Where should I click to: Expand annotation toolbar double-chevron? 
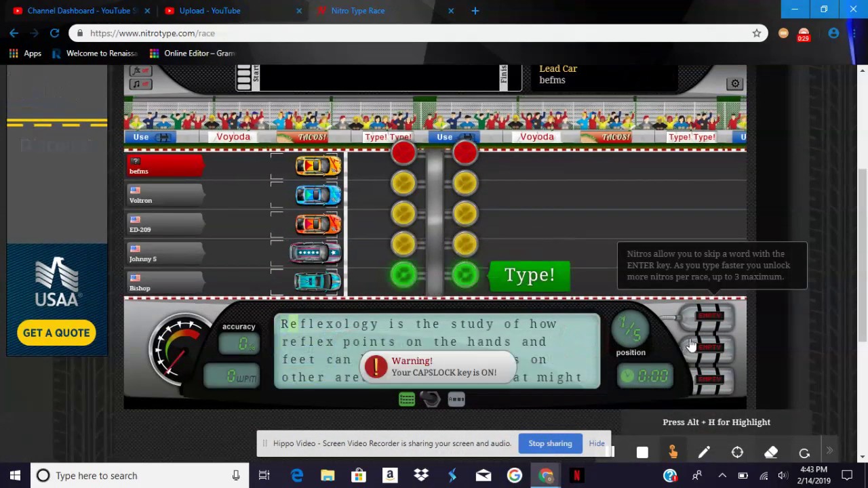pyautogui.click(x=829, y=451)
